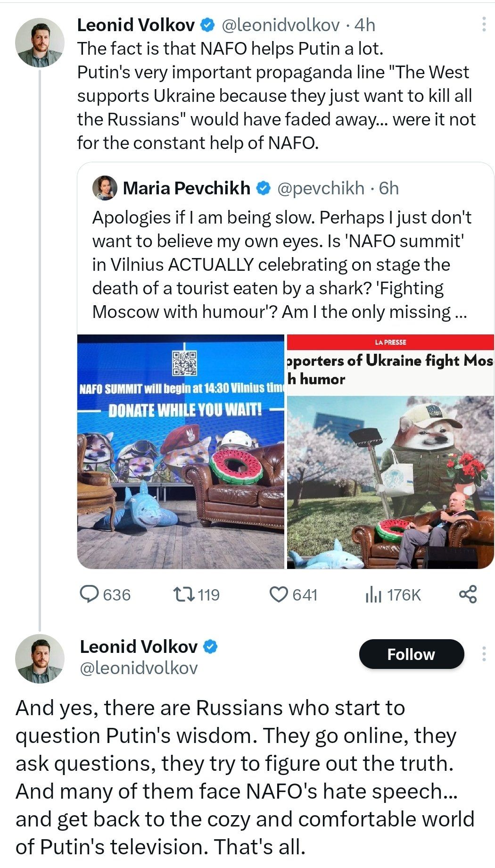495x868 pixels.
Task: Click Leonid Volkov's avatar beside Follow button
Action: (40, 659)
